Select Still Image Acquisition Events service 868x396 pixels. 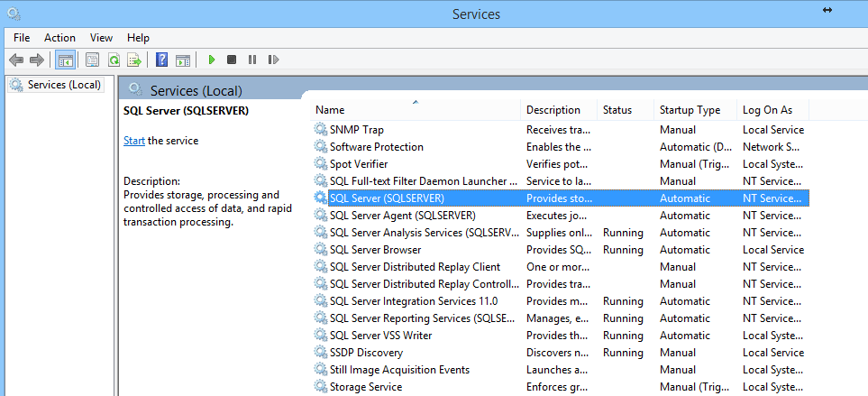pyautogui.click(x=399, y=370)
